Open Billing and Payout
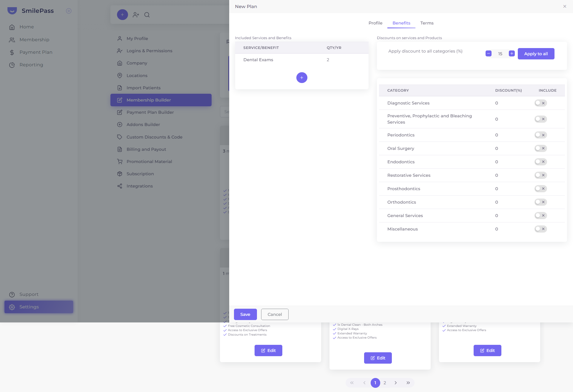This screenshot has height=392, width=573. tap(161, 149)
